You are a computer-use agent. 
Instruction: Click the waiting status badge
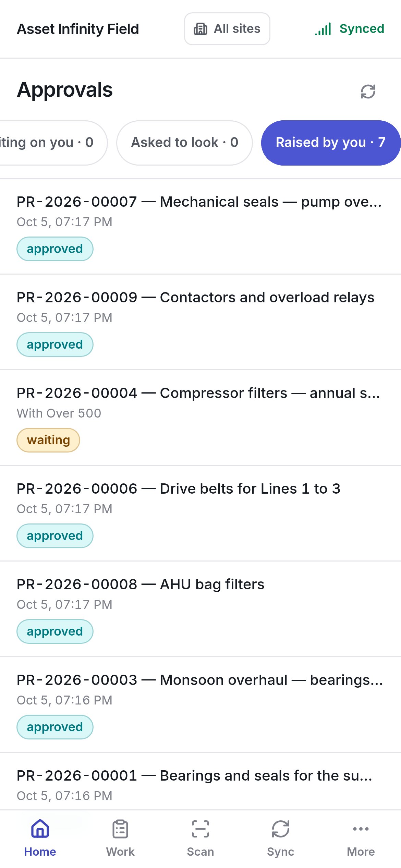point(48,440)
